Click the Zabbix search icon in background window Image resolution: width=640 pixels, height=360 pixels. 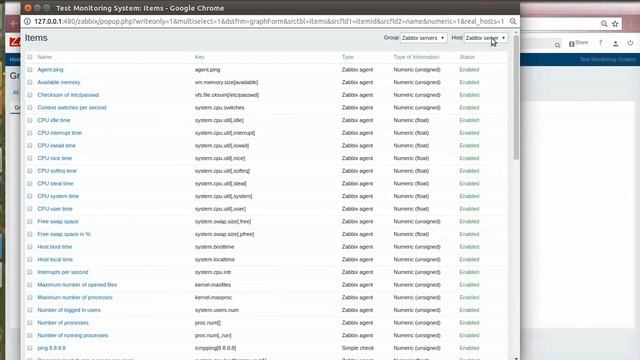tap(557, 45)
